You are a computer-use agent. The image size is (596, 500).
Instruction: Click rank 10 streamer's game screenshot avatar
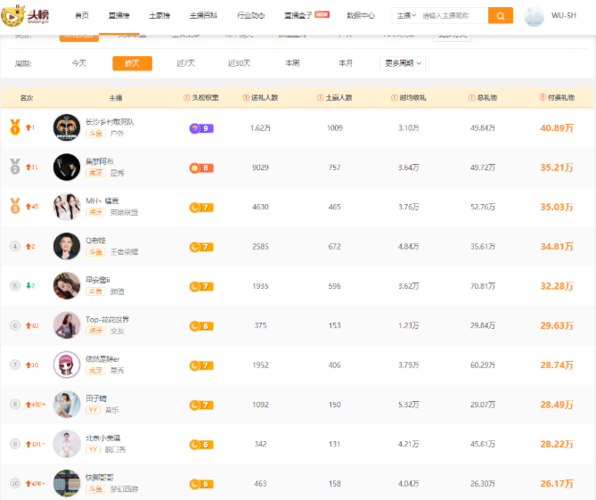click(x=67, y=483)
